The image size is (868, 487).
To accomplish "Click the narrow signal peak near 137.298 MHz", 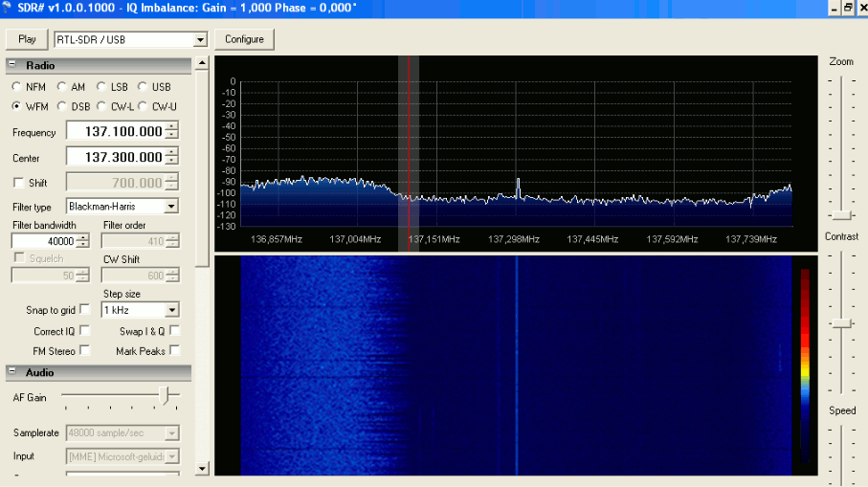I will 518,184.
